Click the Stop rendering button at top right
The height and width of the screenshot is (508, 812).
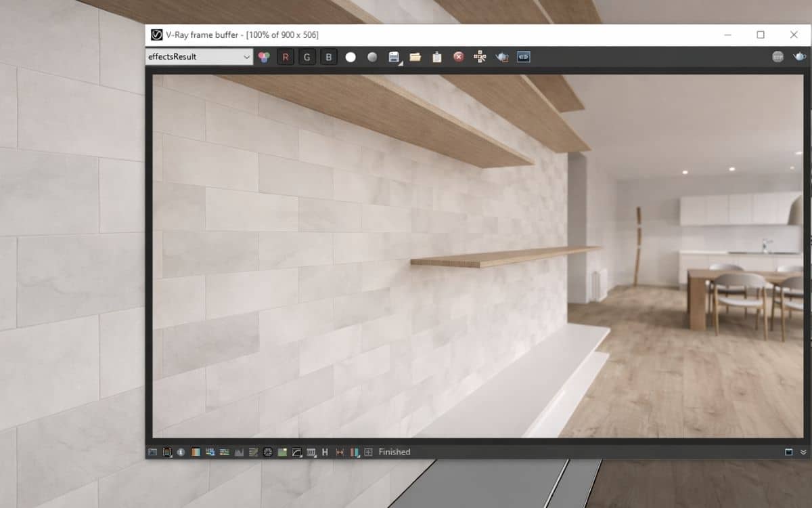coord(778,57)
